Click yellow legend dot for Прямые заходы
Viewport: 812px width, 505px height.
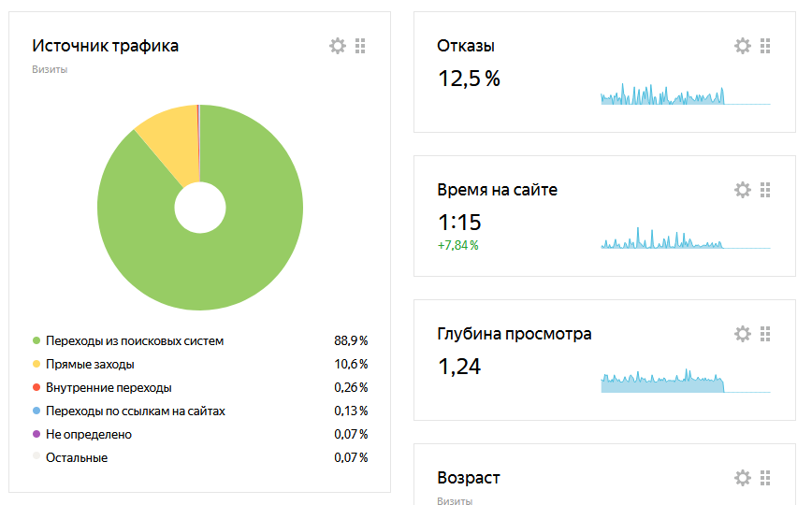36,364
